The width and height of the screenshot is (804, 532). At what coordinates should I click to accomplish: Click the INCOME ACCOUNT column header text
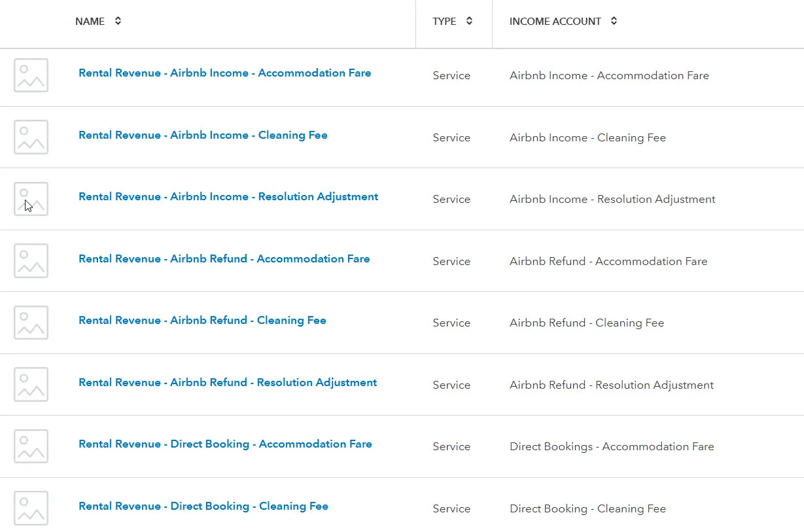(555, 22)
